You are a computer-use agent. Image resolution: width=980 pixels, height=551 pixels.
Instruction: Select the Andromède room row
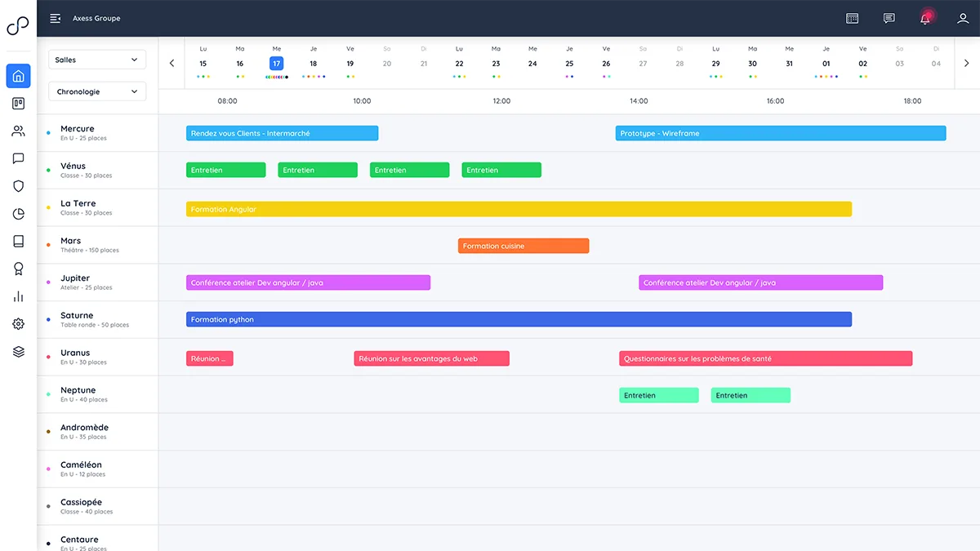98,432
